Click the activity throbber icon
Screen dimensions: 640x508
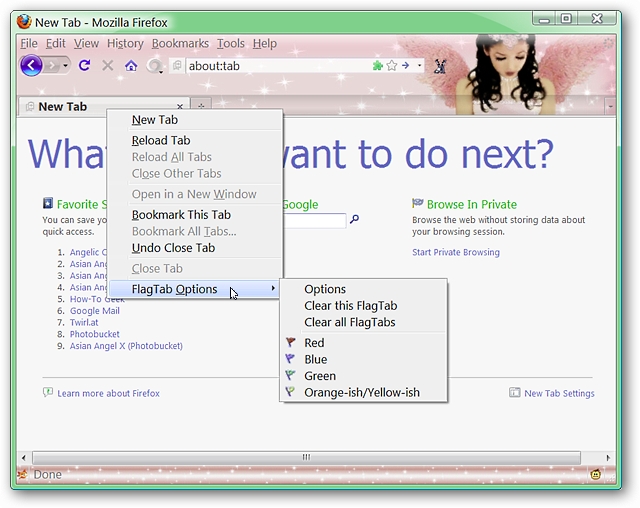pos(609,43)
